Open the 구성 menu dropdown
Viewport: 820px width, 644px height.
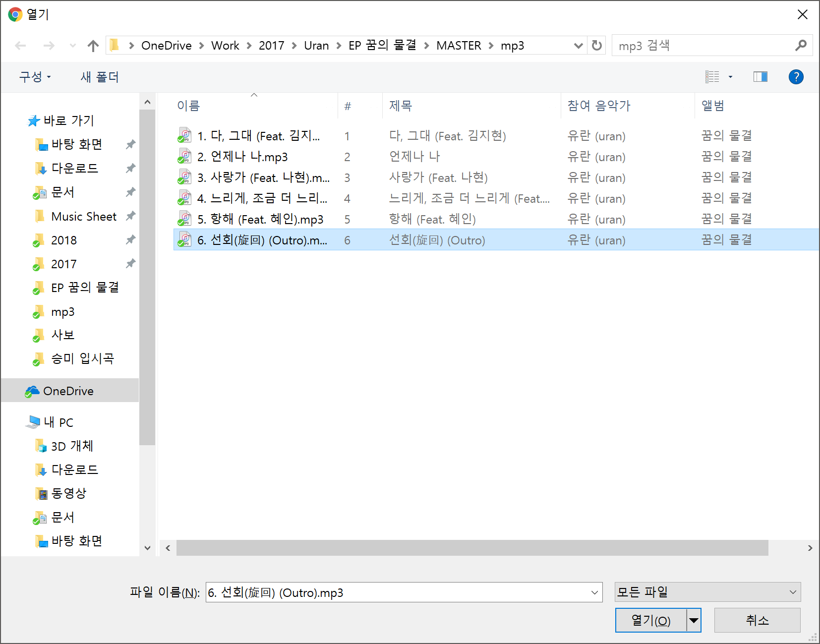click(x=35, y=77)
